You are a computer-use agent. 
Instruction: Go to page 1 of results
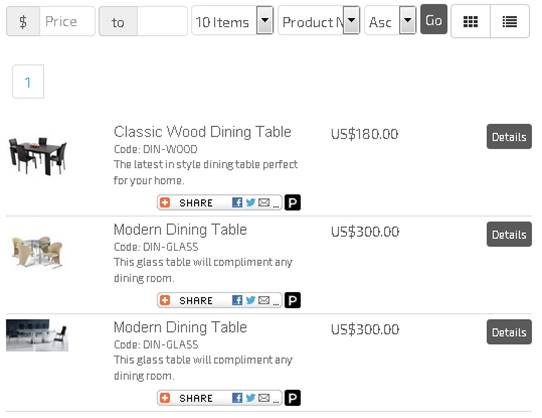[28, 82]
